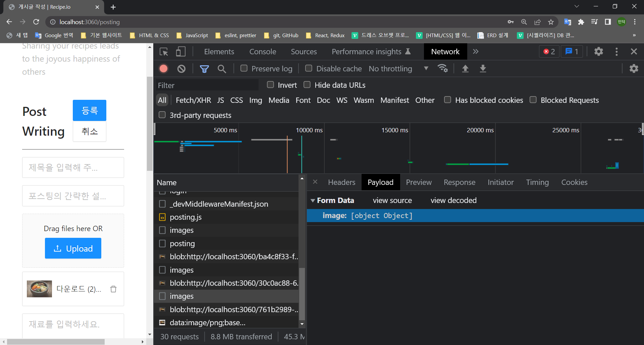Show the Timing tab
Screen dimensions: 644x345
click(537, 182)
